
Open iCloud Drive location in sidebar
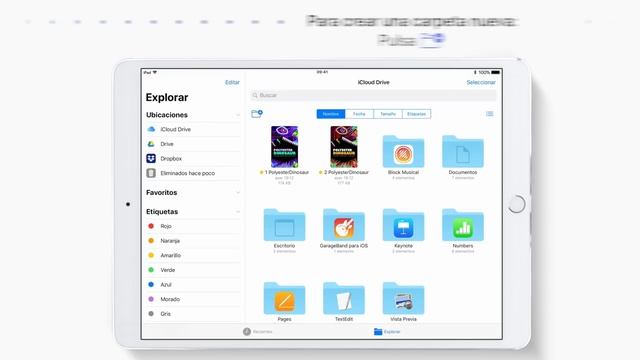point(193,129)
